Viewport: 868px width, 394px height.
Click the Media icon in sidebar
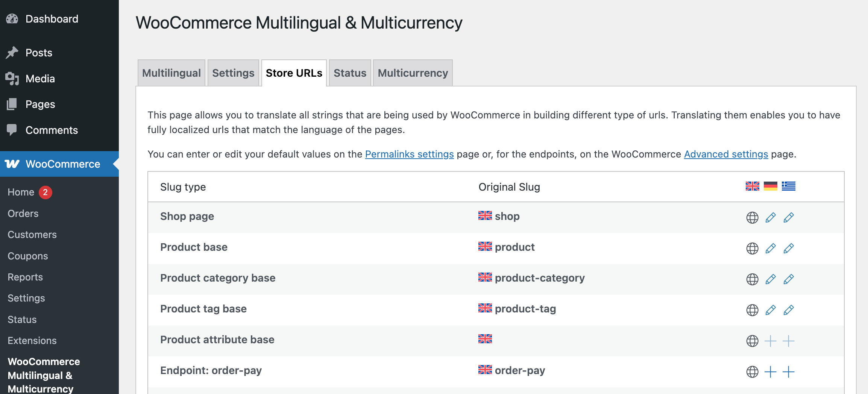click(x=12, y=79)
